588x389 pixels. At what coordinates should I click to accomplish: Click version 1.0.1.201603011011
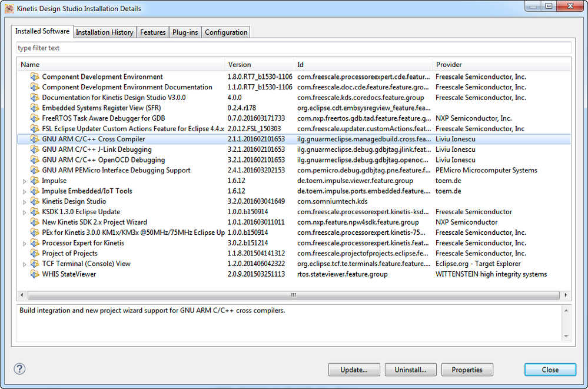point(256,222)
